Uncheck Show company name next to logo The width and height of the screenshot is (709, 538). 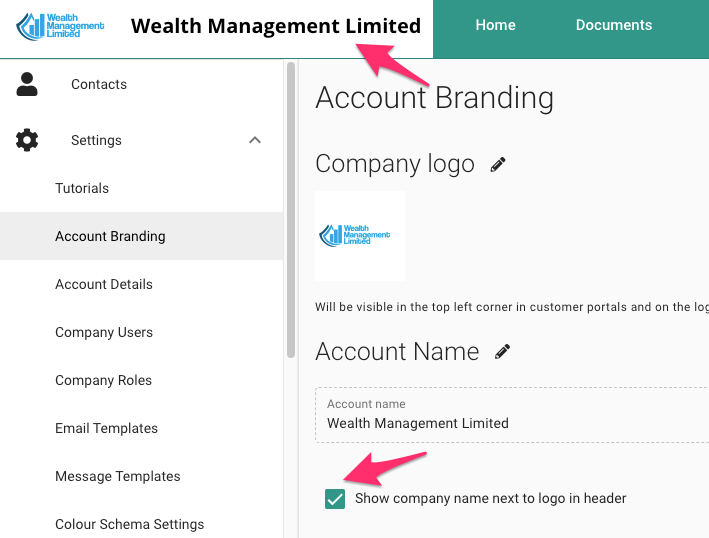pos(335,499)
